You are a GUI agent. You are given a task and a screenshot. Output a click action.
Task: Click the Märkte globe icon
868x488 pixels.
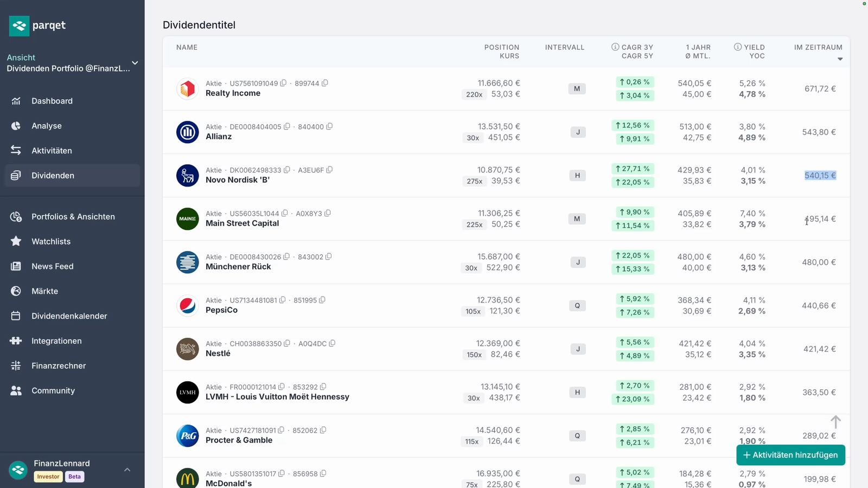[x=16, y=291]
